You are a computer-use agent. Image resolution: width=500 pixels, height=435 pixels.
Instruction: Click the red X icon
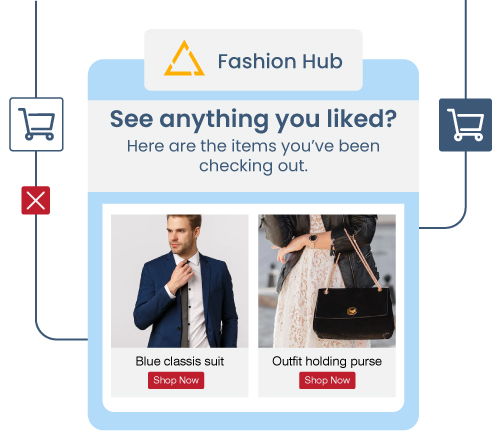(x=36, y=200)
